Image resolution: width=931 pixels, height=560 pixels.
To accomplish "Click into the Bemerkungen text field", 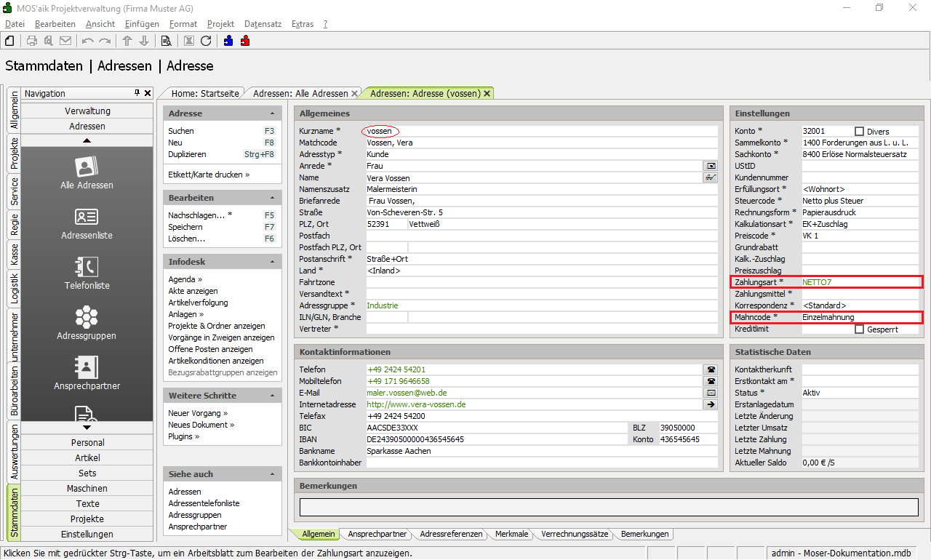I will [x=608, y=507].
